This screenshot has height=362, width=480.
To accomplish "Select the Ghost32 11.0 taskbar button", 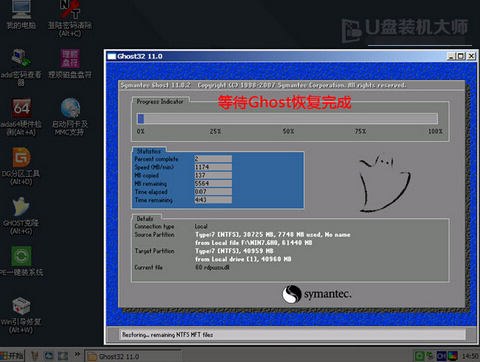I will click(x=133, y=356).
